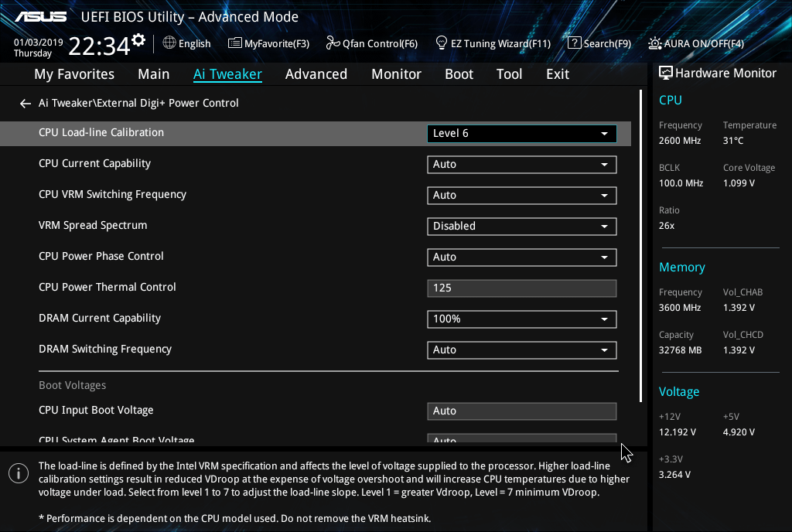The height and width of the screenshot is (532, 792).
Task: Toggle AURA ON/OFF light icon
Action: 654,43
